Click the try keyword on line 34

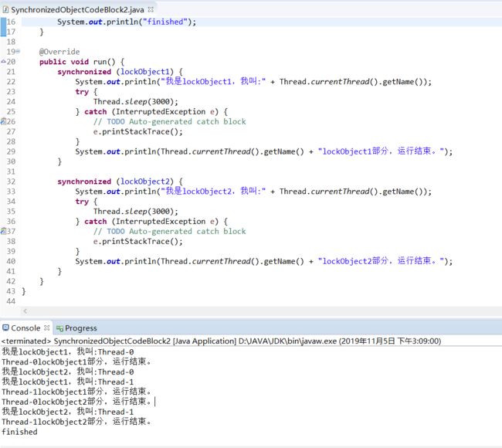(x=82, y=202)
